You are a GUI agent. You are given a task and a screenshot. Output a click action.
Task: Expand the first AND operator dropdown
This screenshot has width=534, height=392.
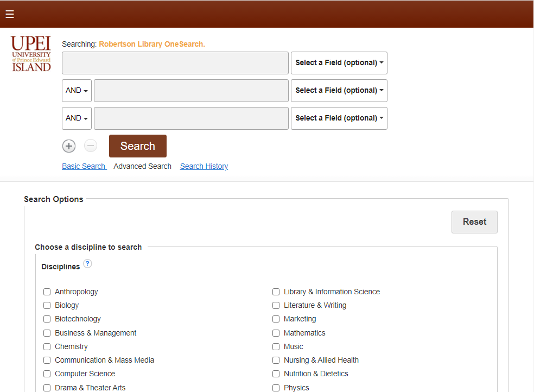[77, 91]
